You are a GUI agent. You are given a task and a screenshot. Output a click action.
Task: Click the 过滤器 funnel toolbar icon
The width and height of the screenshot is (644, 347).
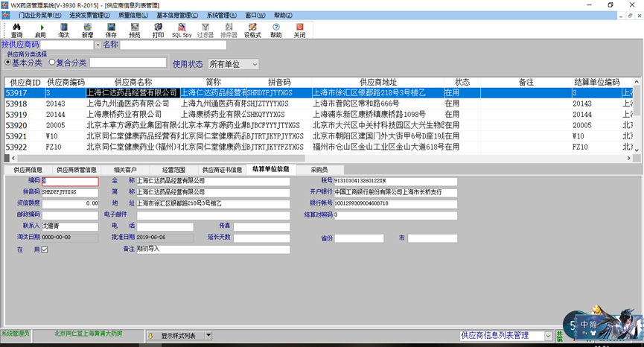[x=205, y=31]
